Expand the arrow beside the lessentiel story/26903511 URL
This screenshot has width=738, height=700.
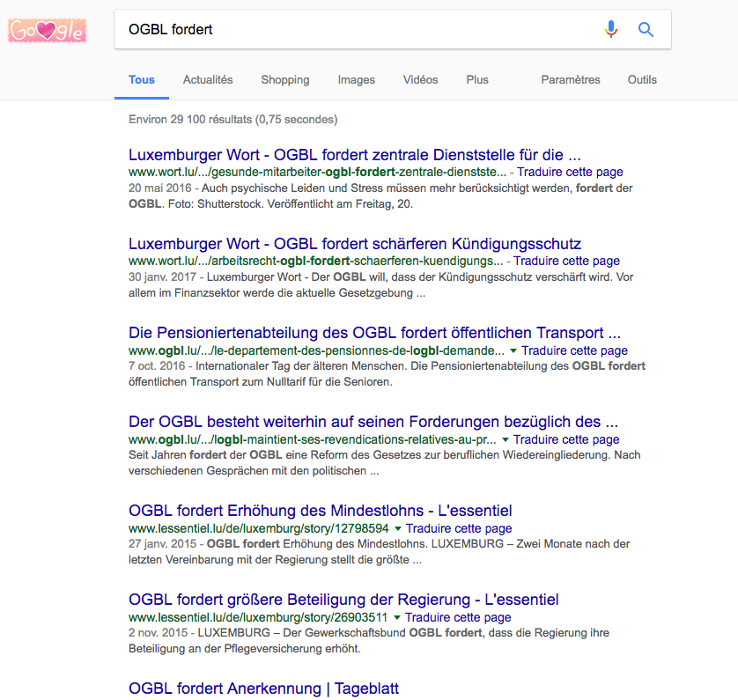click(x=397, y=617)
